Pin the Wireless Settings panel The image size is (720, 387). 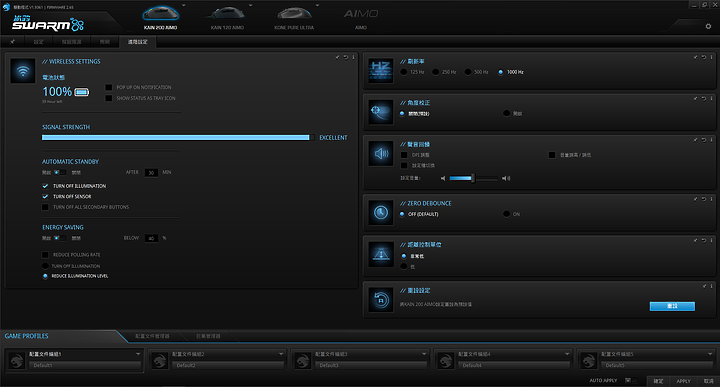pos(338,57)
